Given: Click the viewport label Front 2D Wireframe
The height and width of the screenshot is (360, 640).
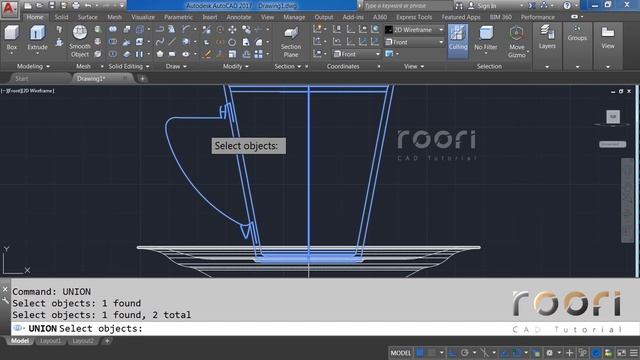Looking at the screenshot, I should pos(28,91).
